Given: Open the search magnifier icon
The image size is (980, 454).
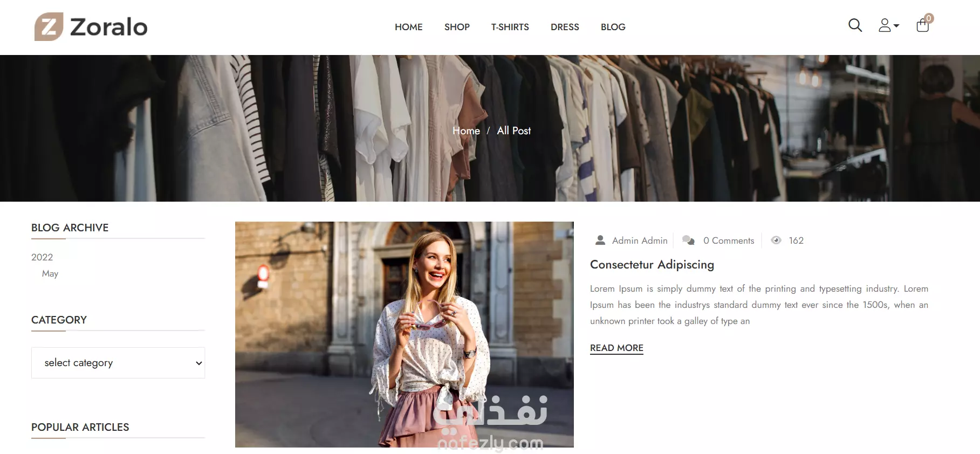Looking at the screenshot, I should 855,25.
